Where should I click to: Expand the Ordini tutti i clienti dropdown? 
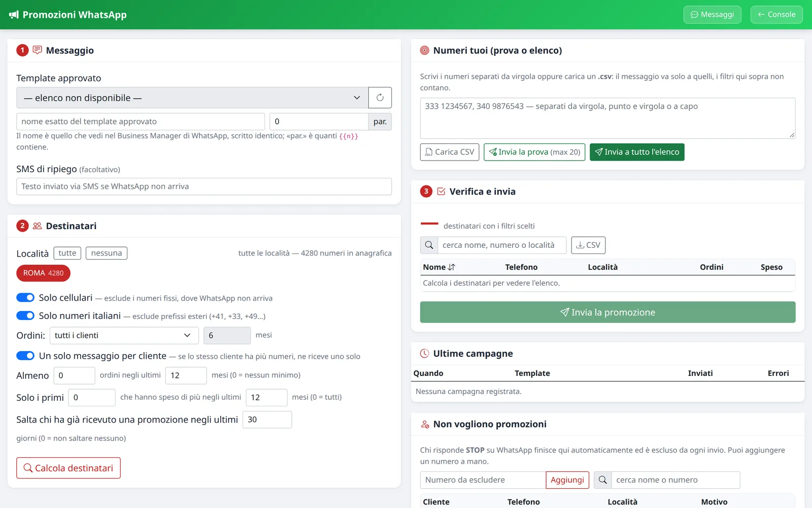pyautogui.click(x=124, y=335)
